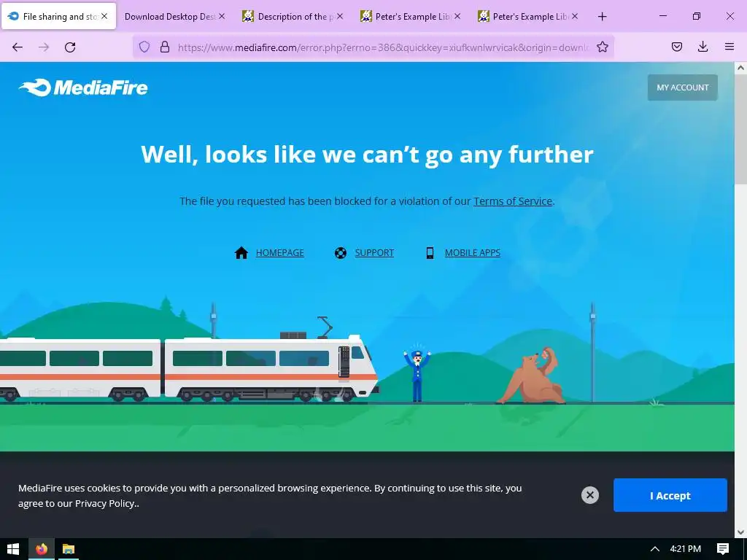The image size is (747, 560).
Task: Follow the MOBILE APPS link
Action: coord(472,253)
